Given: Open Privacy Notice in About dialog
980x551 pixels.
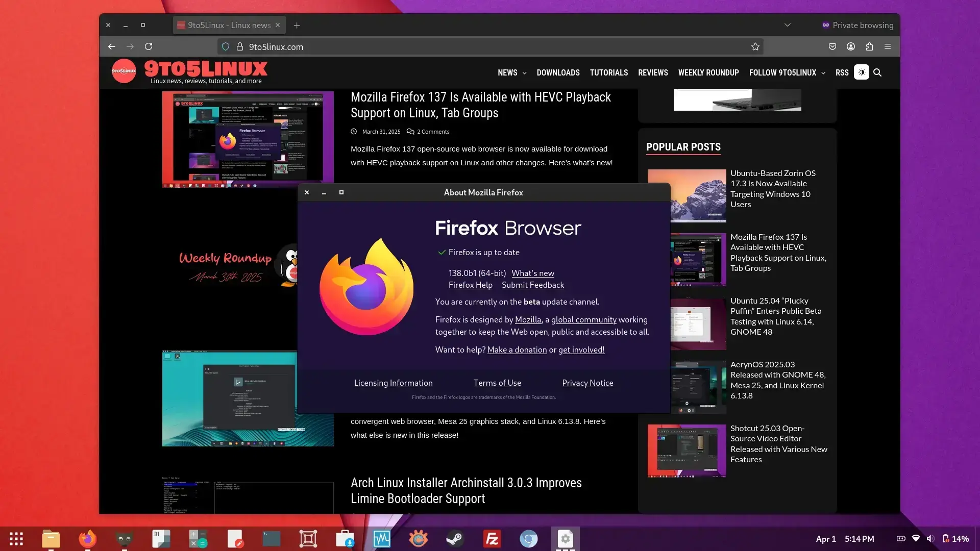Looking at the screenshot, I should tap(587, 383).
